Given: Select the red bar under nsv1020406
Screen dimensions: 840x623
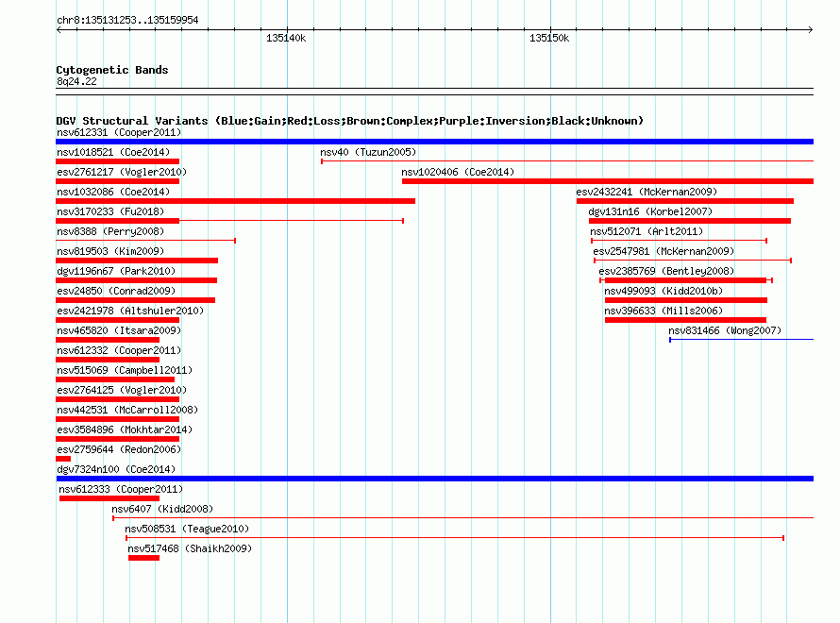Looking at the screenshot, I should [x=608, y=181].
